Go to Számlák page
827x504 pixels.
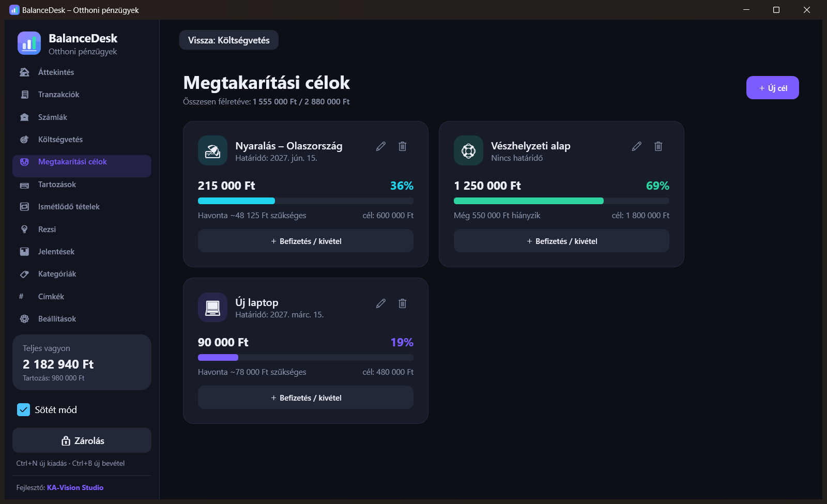82,117
